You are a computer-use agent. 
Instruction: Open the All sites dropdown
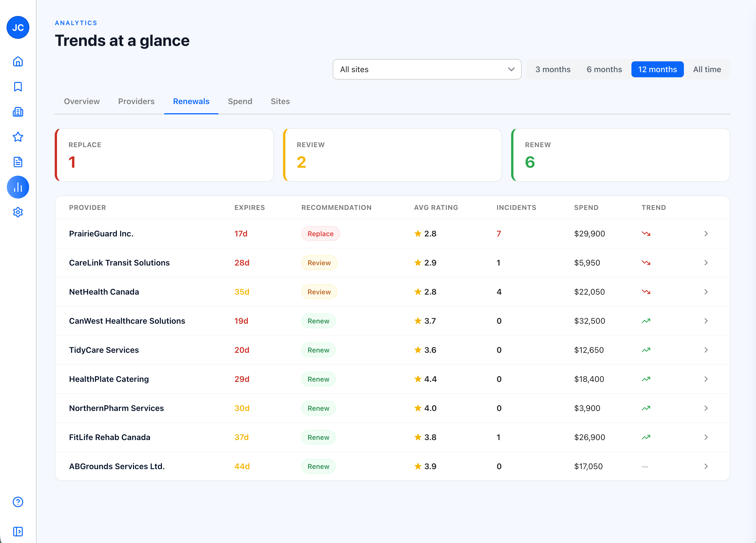pyautogui.click(x=427, y=69)
